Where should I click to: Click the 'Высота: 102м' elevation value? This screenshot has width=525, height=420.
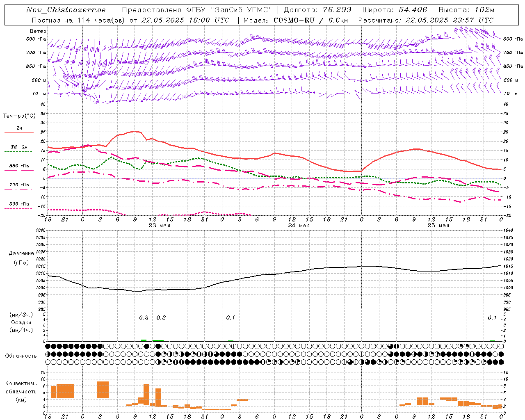pyautogui.click(x=466, y=10)
